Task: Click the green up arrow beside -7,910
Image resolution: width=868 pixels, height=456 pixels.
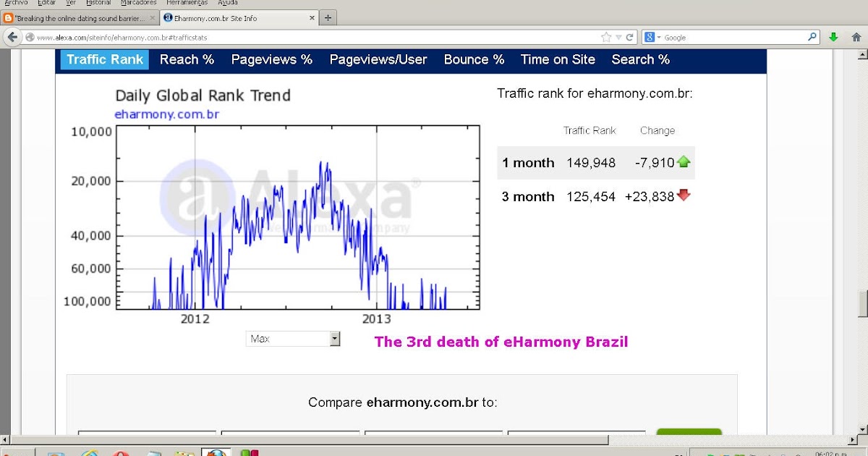Action: [x=684, y=162]
